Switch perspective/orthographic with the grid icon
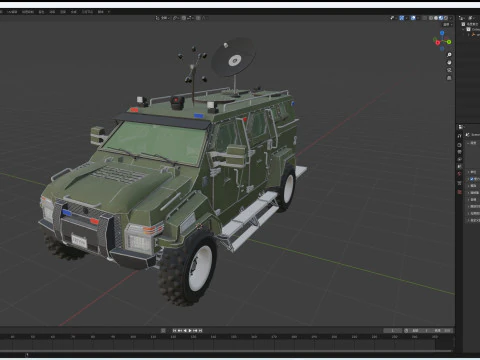Image resolution: width=480 pixels, height=360 pixels. coord(449,78)
